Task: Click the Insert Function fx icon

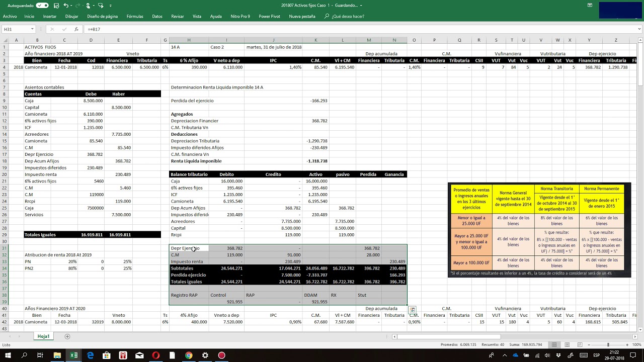Action: point(76,29)
